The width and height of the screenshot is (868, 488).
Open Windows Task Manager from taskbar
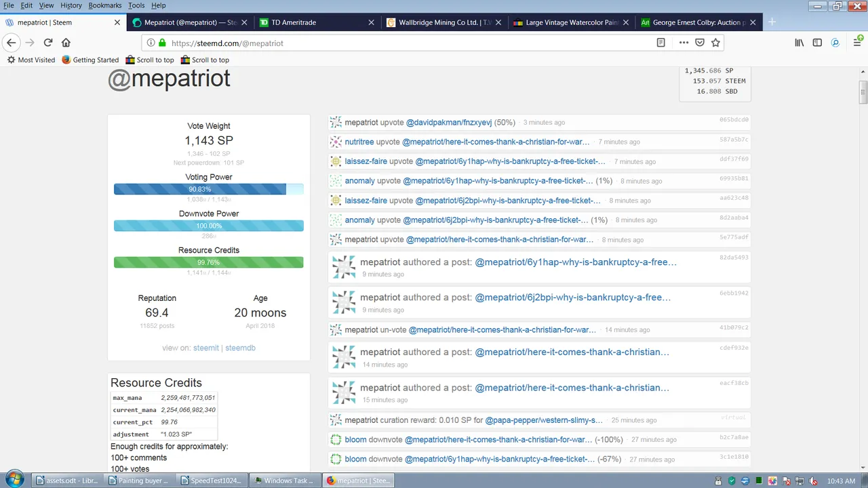[285, 481]
